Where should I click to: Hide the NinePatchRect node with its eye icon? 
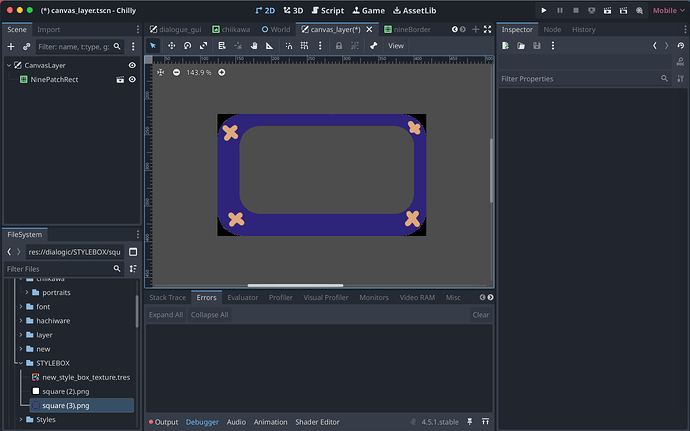click(132, 79)
